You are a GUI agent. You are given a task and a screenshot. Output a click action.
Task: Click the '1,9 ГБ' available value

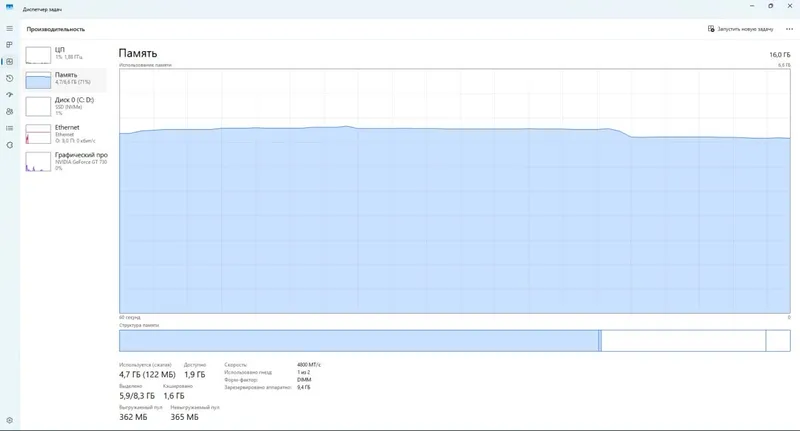[194, 374]
